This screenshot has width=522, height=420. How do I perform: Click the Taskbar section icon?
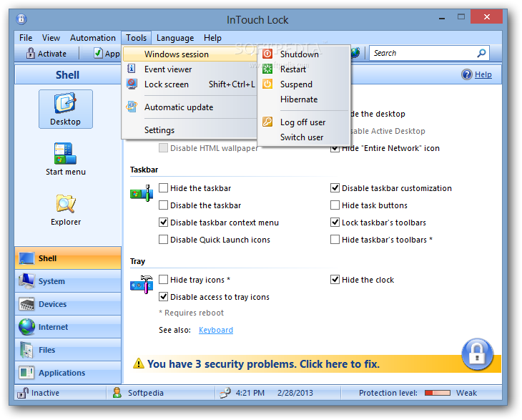(x=142, y=193)
